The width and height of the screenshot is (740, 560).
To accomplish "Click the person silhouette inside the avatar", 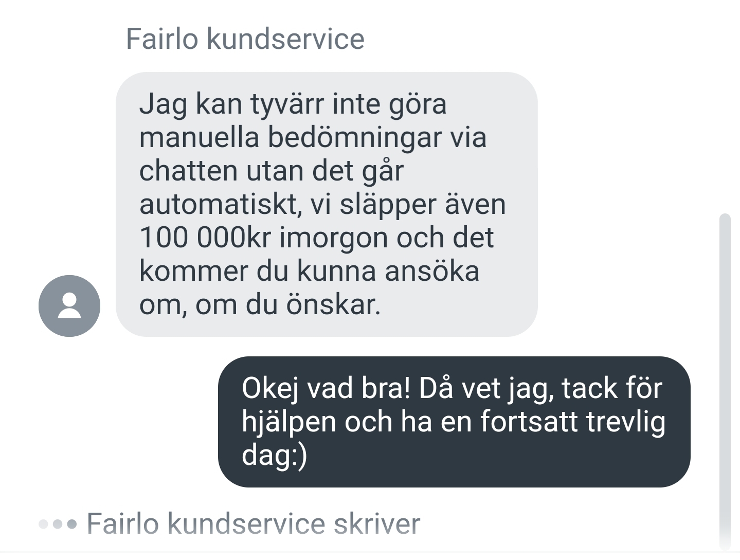I will coord(69,305).
